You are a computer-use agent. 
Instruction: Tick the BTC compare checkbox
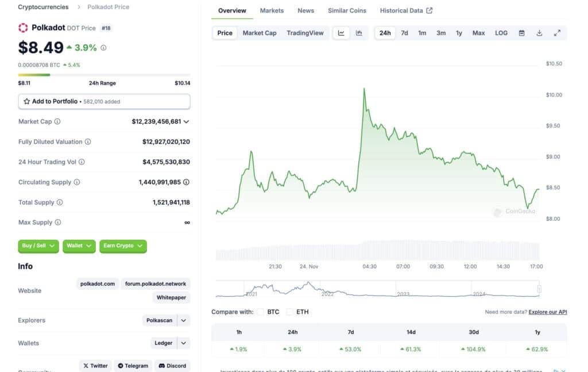261,312
